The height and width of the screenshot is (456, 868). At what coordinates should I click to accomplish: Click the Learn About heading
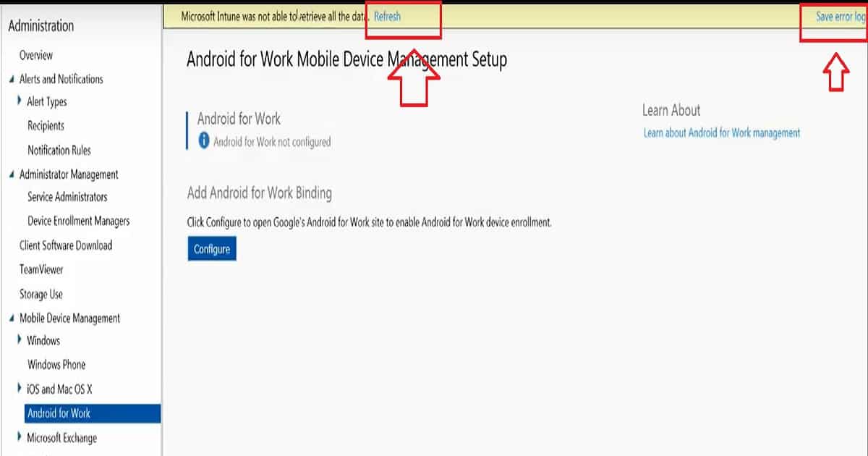(671, 110)
